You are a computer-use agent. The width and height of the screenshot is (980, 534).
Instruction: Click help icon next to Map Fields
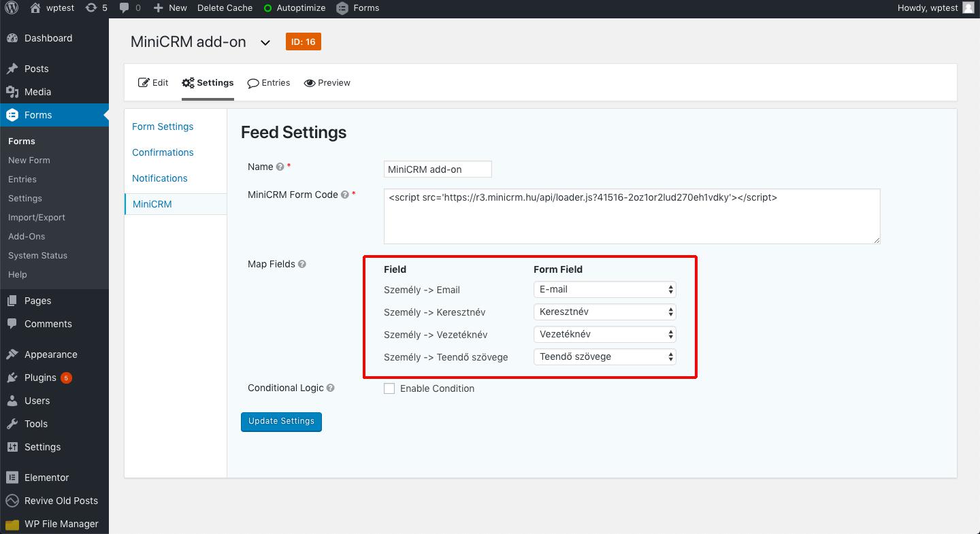click(x=302, y=264)
